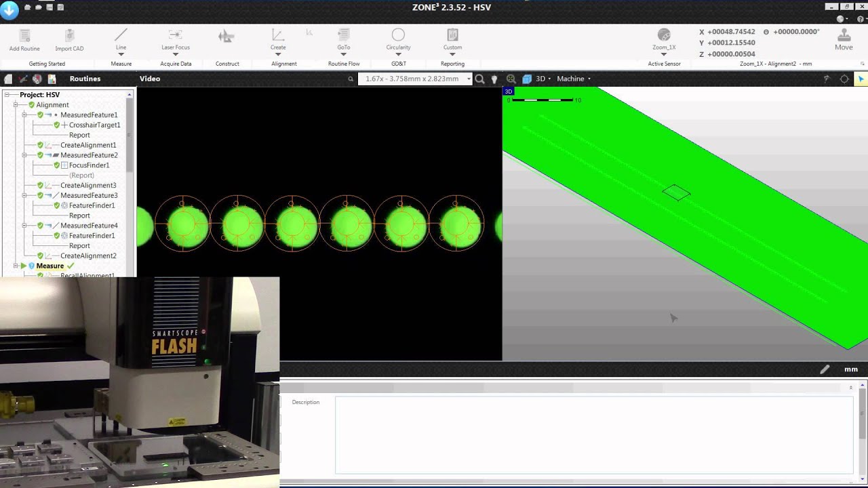Collapse the MeasuredFeature2 node
Viewport: 868px width, 488px height.
point(24,155)
